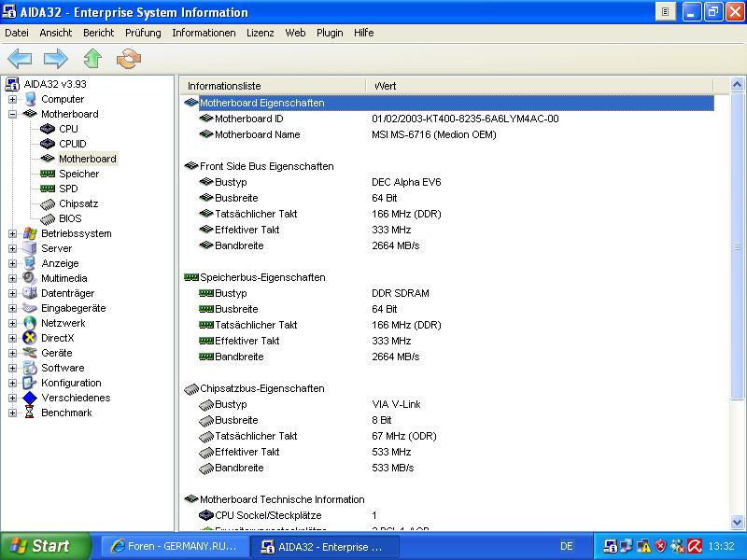
Task: Click the DE language indicator in taskbar
Action: point(567,546)
